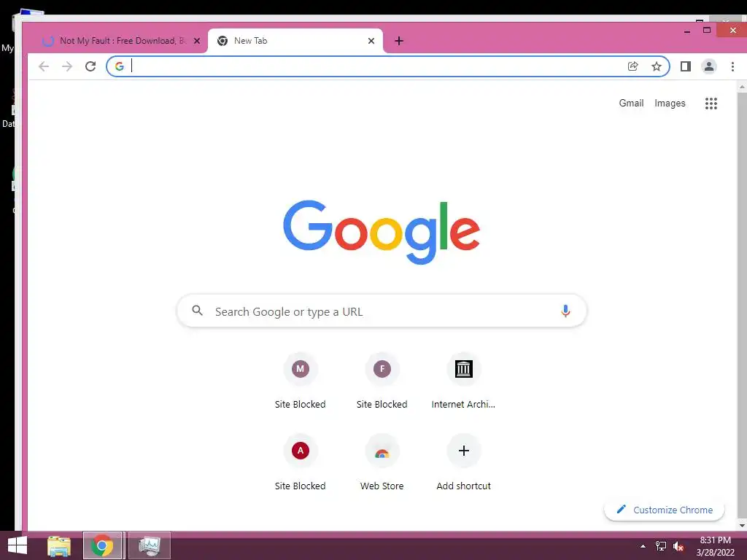Open the system monitor taskbar app
This screenshot has height=560, width=747.
click(149, 545)
